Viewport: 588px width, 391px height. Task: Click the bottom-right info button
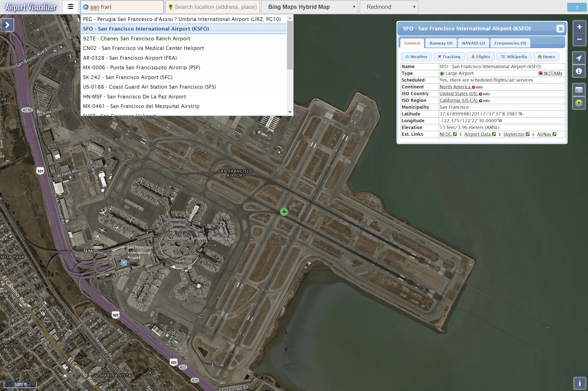point(580,383)
